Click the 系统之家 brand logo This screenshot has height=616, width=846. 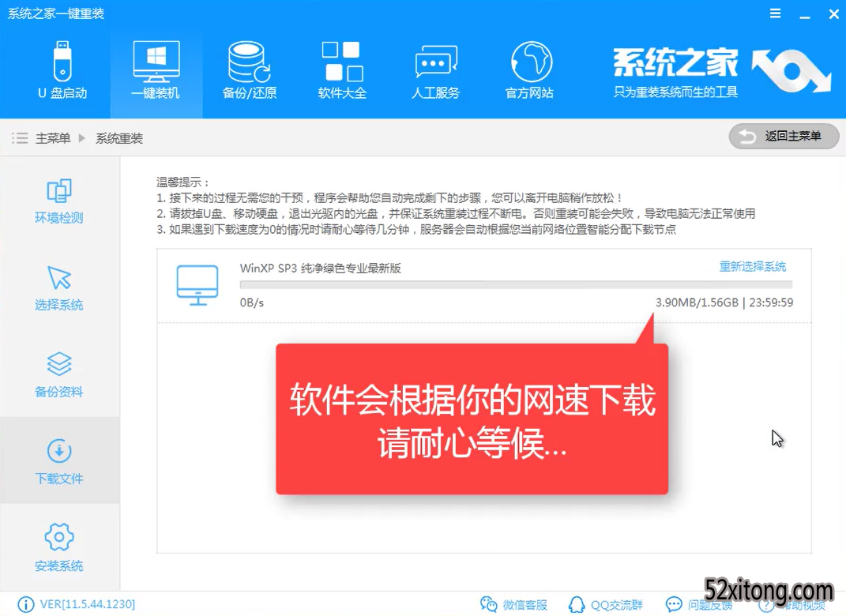721,73
